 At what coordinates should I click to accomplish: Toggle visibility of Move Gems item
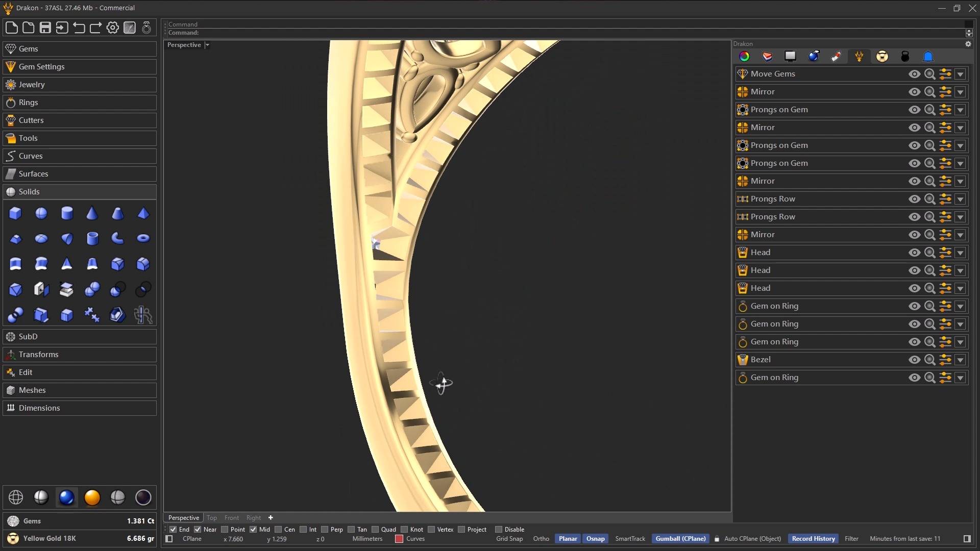tap(915, 74)
